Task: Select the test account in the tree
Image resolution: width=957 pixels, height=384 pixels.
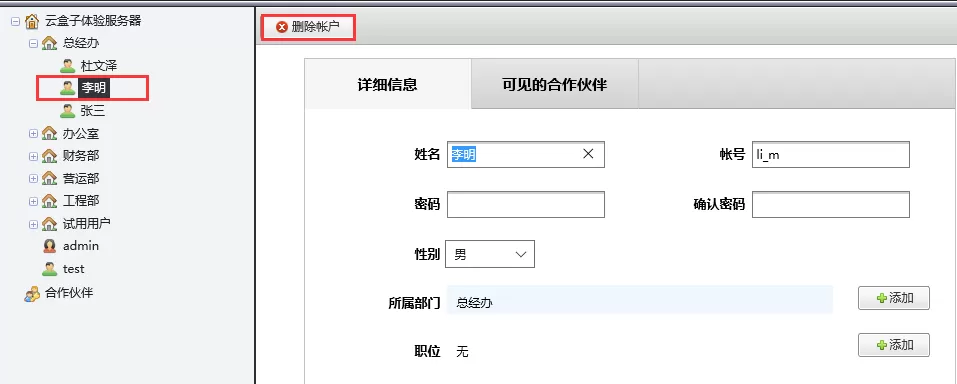Action: pyautogui.click(x=73, y=269)
